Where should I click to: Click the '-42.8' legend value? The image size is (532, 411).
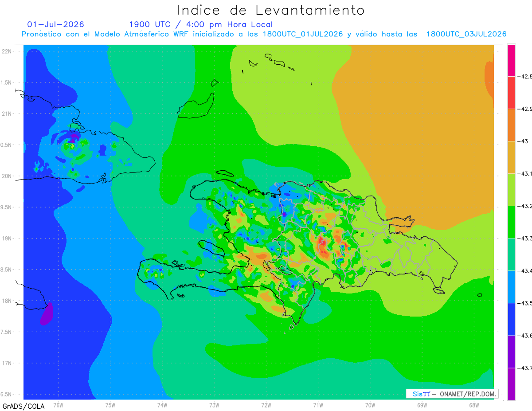tap(524, 77)
